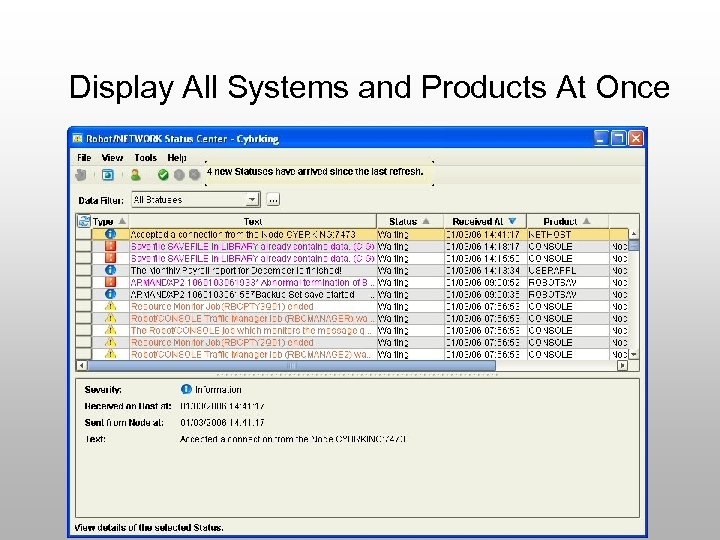Click the info icon of the Backup Set save started row
Image resolution: width=720 pixels, height=540 pixels.
pos(110,294)
